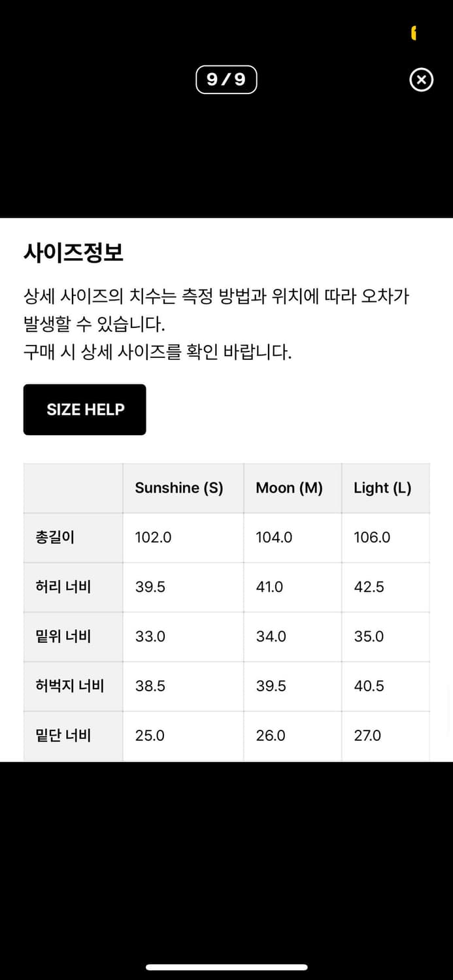Click the 102.0 total length cell
Screen dimensions: 453x980
click(x=154, y=537)
